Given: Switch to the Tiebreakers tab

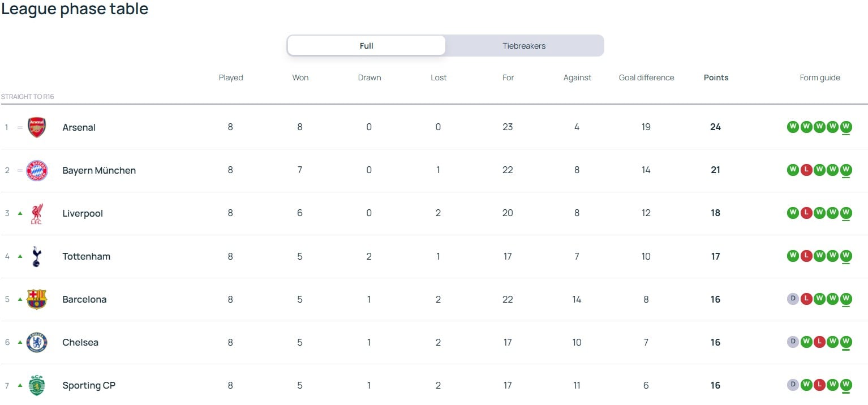Looking at the screenshot, I should 525,46.
